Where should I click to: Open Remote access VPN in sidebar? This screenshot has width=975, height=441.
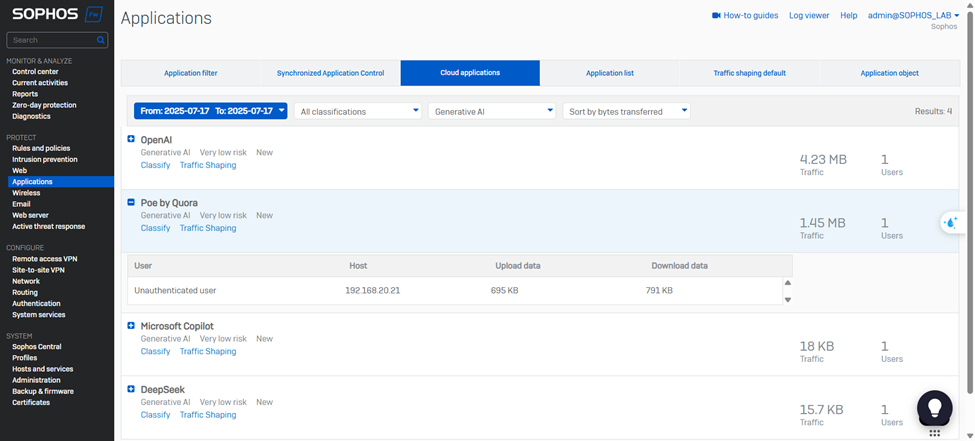45,259
